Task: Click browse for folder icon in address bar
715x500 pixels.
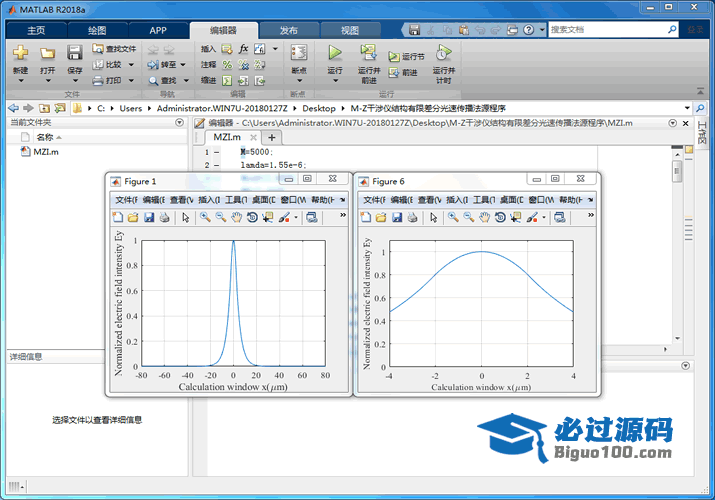Action: click(x=60, y=108)
